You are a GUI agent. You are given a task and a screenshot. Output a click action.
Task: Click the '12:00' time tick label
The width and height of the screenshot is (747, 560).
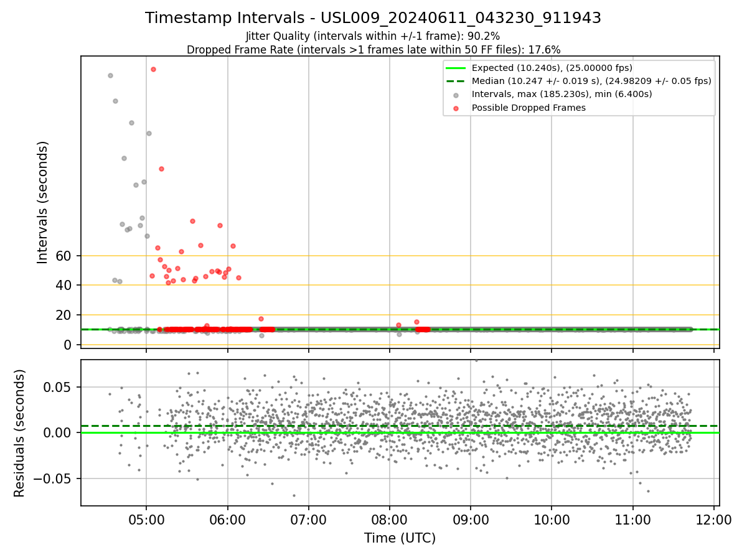pyautogui.click(x=714, y=520)
